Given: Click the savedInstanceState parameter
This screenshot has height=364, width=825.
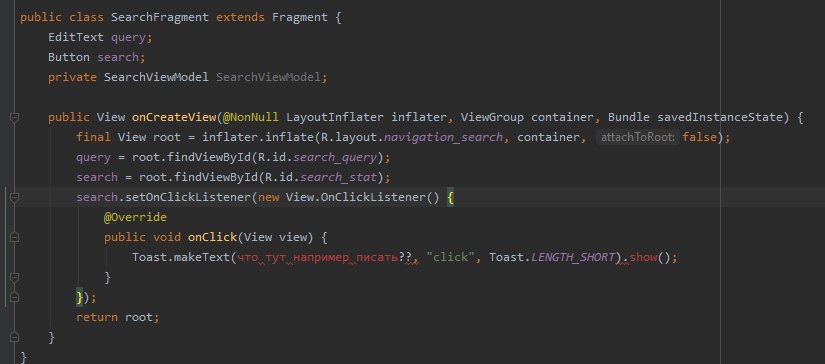Looking at the screenshot, I should coord(720,117).
